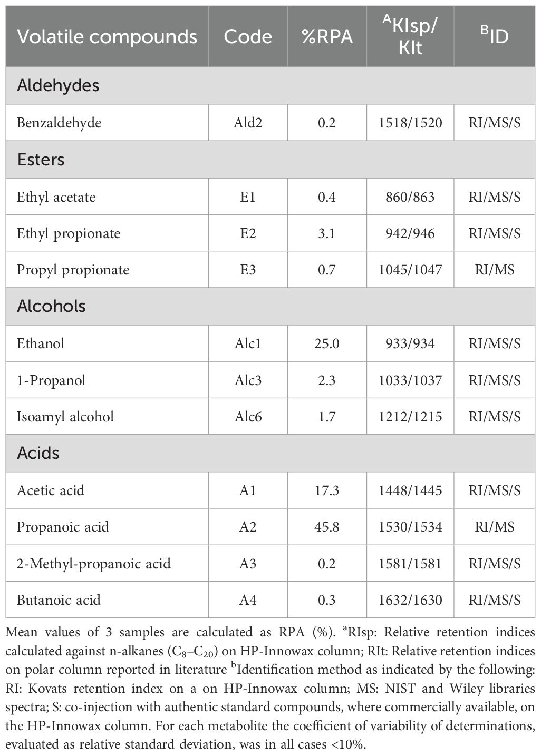Select the Butanoic acid compound cell
This screenshot has height=756, width=541.
coord(59,600)
